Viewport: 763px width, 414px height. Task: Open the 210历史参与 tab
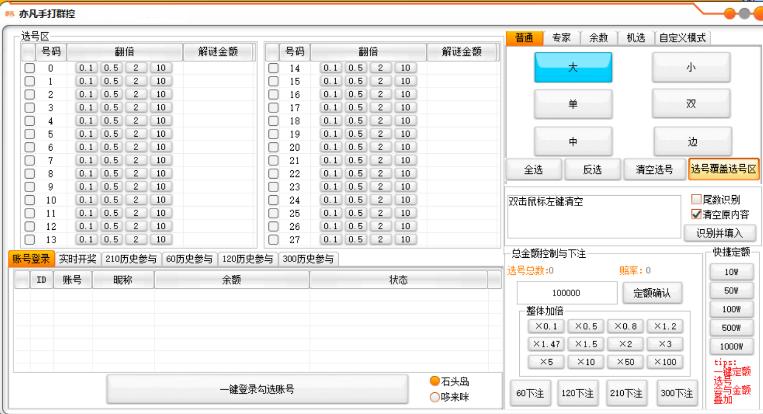click(x=131, y=259)
